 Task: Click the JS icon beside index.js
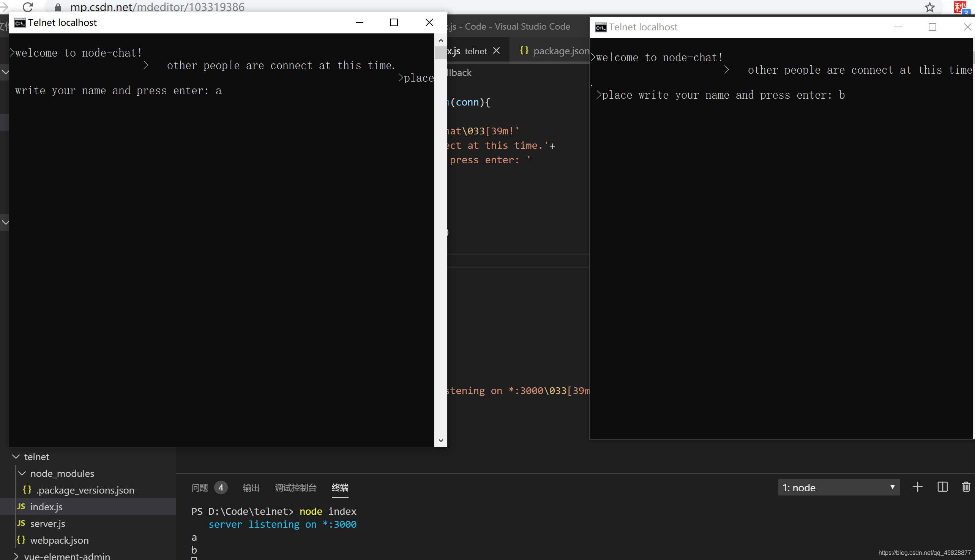[21, 506]
